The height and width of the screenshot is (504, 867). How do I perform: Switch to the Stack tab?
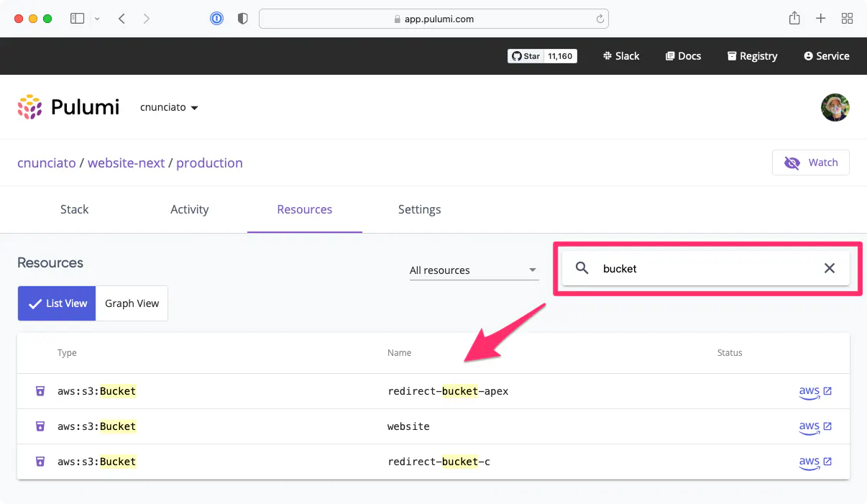[x=74, y=209]
